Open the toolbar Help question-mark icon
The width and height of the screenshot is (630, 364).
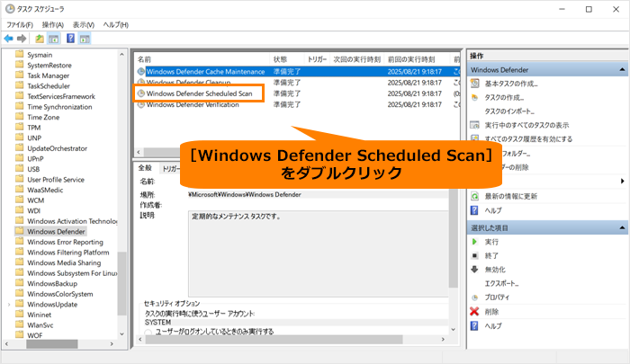coord(71,39)
